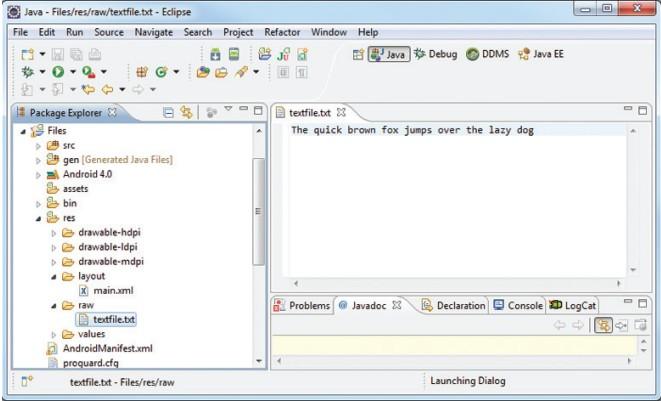This screenshot has width=661, height=401.
Task: Open the Refactor menu
Action: pyautogui.click(x=282, y=32)
